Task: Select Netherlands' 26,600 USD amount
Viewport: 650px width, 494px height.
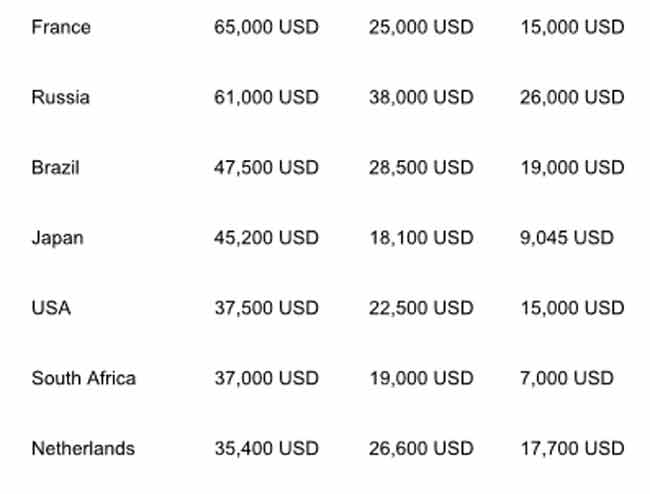Action: point(421,448)
